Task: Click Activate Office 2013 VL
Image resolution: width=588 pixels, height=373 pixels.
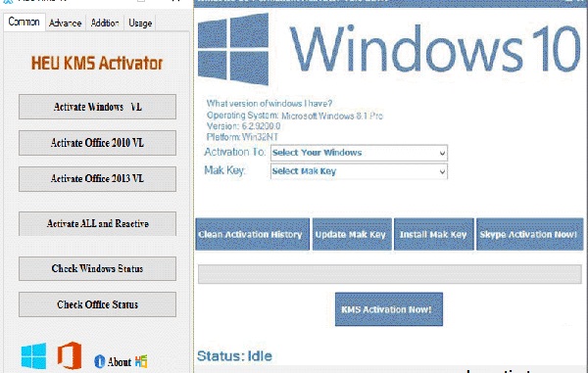Action: point(97,178)
